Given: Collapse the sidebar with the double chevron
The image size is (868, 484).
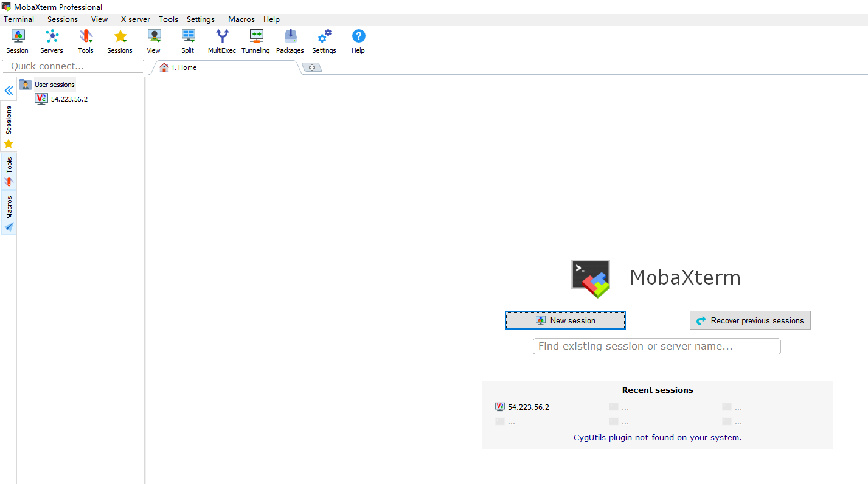Looking at the screenshot, I should (9, 91).
